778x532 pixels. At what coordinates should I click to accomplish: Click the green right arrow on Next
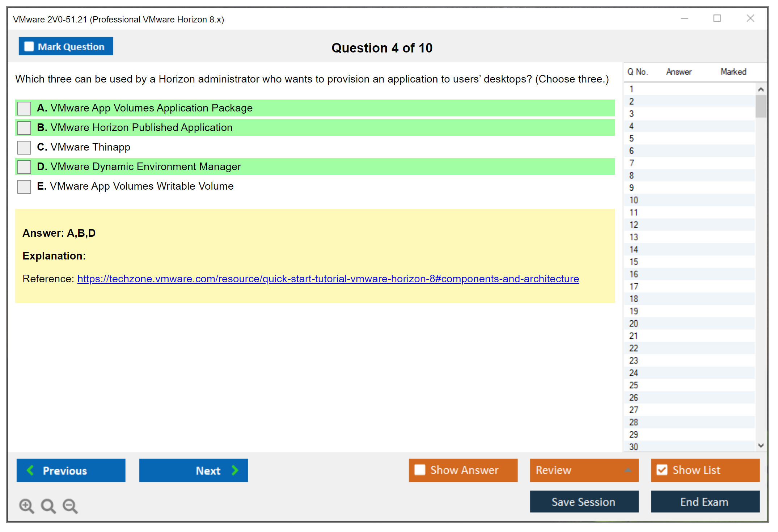[235, 470]
